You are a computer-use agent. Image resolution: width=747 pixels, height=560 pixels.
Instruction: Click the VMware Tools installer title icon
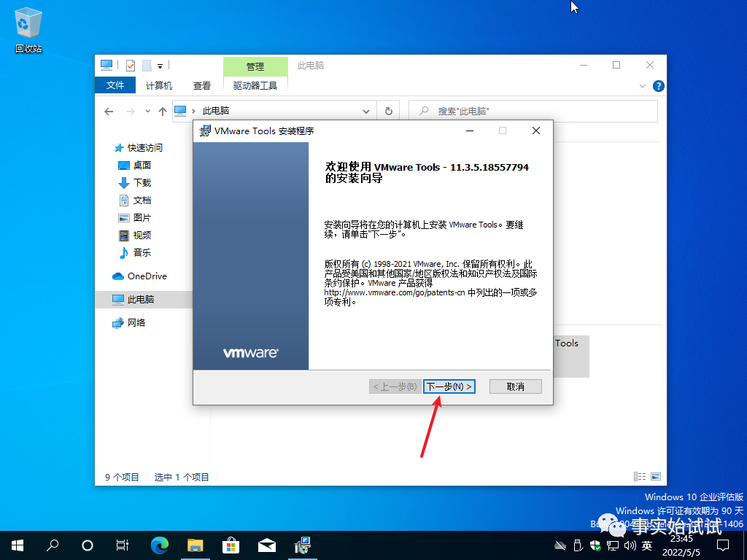tap(205, 131)
